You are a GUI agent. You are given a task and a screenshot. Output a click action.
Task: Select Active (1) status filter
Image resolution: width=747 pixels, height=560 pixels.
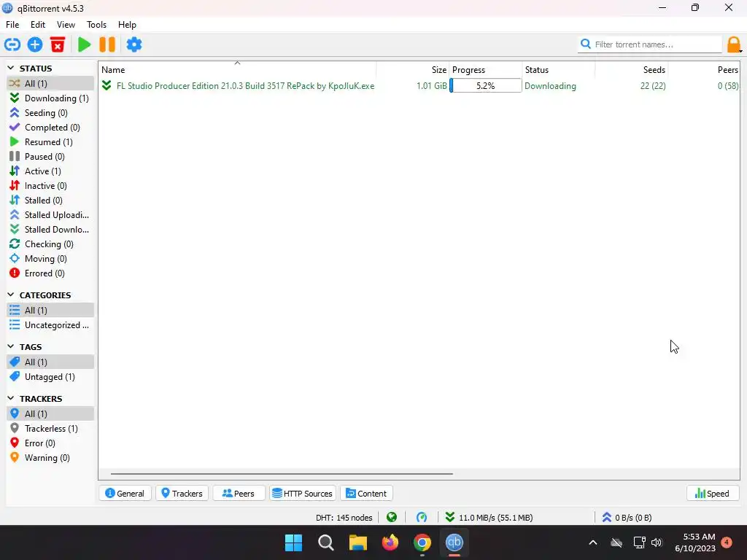coord(50,171)
